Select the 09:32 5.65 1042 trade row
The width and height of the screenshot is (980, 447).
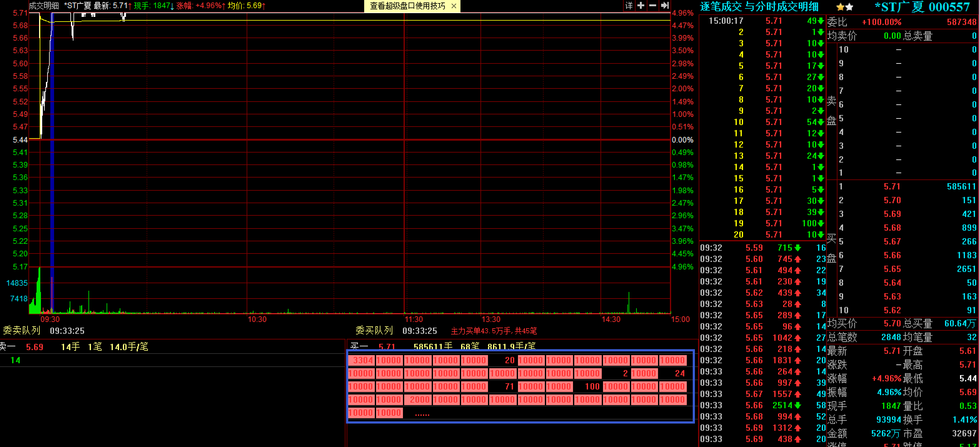coord(762,338)
